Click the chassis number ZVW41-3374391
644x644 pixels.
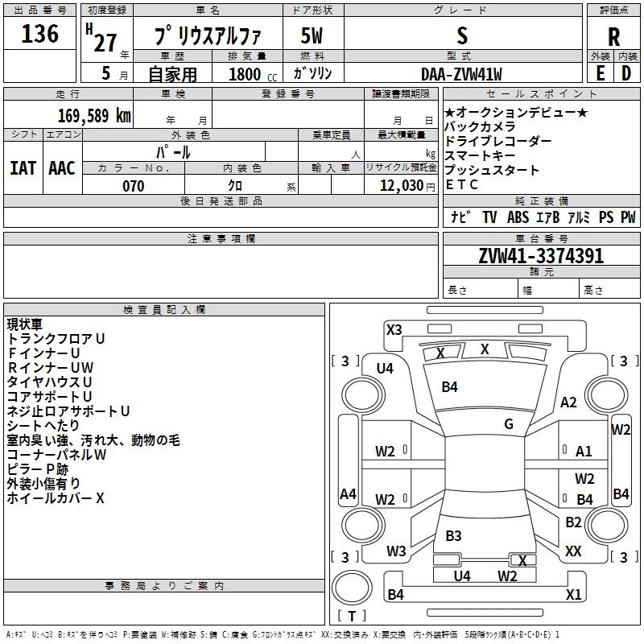tap(541, 257)
